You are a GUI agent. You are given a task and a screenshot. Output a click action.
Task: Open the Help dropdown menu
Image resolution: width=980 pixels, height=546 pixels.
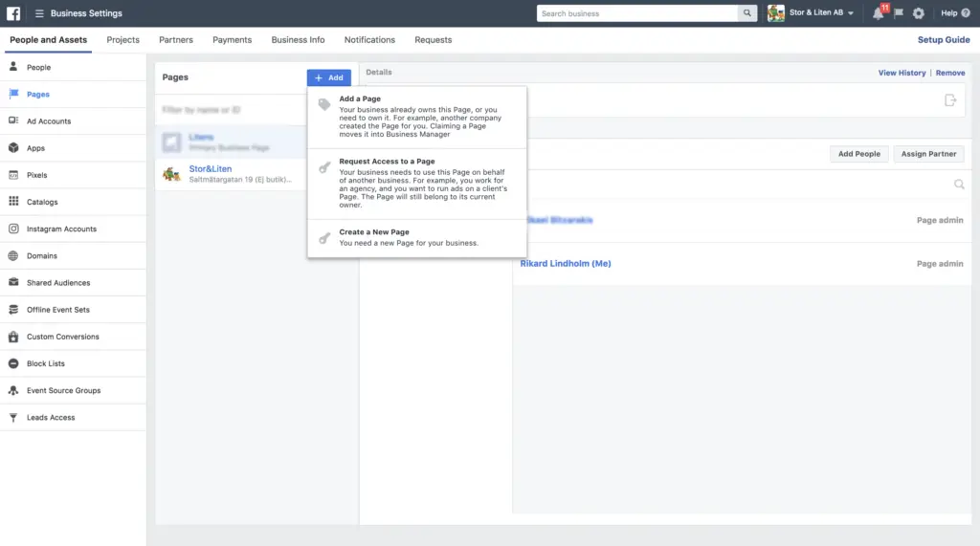click(952, 13)
